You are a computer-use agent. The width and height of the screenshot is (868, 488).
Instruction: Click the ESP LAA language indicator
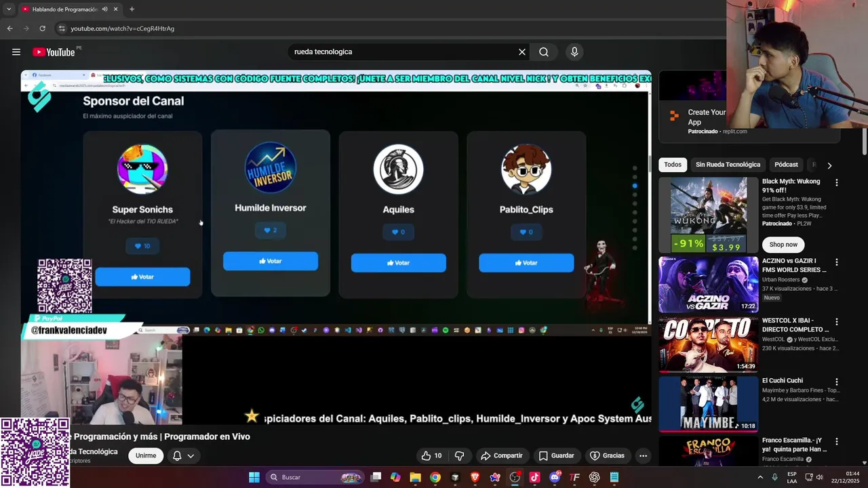[x=792, y=477]
